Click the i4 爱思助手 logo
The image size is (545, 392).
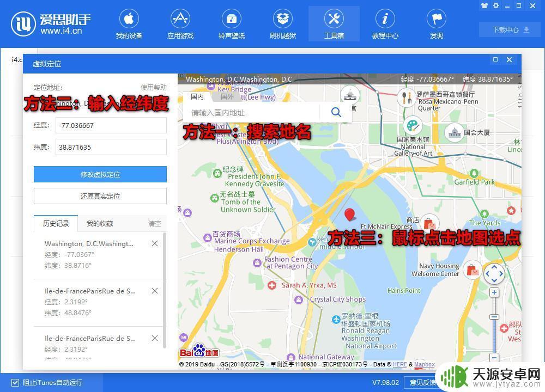tap(51, 23)
